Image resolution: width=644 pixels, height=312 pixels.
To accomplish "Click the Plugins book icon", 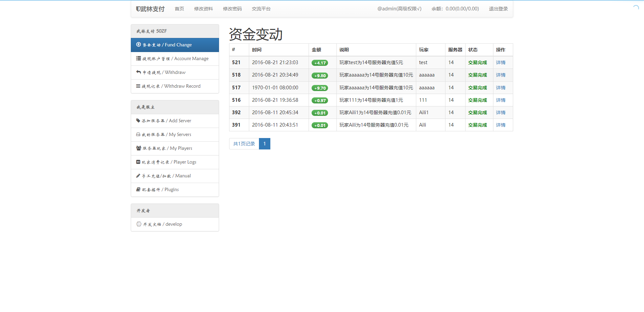I will tap(138, 189).
